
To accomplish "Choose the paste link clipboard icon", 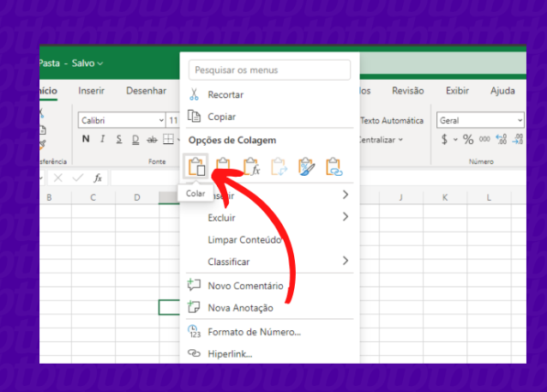I will (x=334, y=166).
